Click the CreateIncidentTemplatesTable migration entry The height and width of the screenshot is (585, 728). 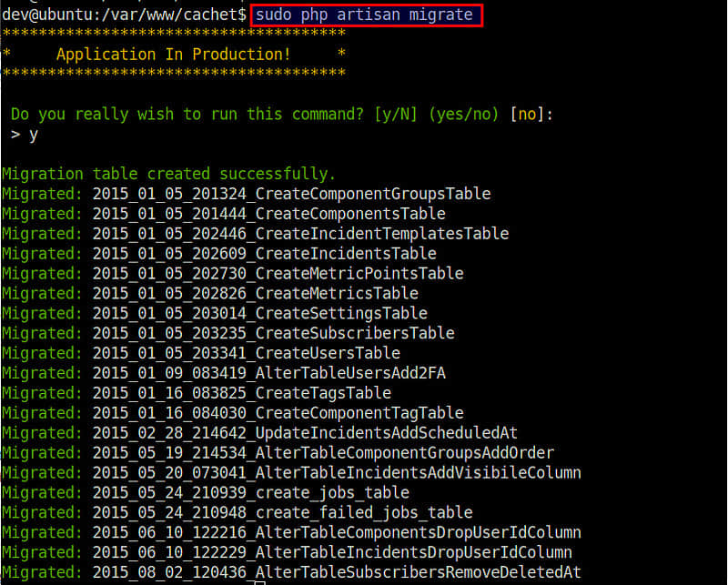click(300, 234)
